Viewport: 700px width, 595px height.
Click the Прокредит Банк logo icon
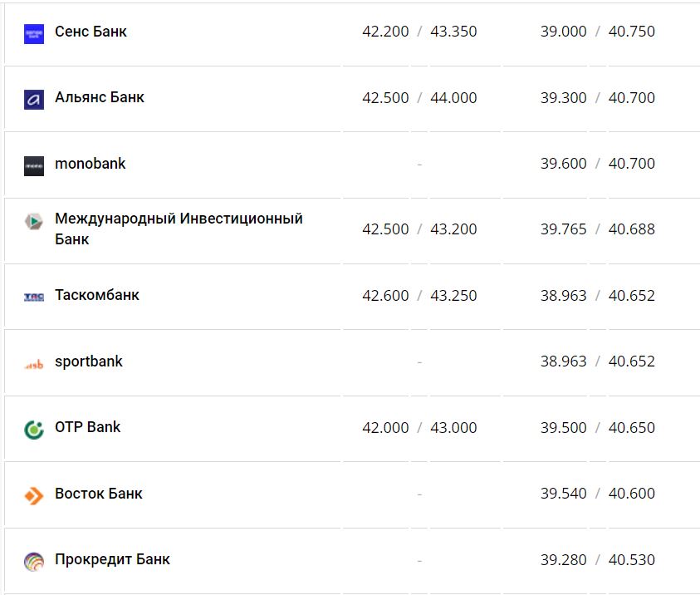[x=34, y=561]
